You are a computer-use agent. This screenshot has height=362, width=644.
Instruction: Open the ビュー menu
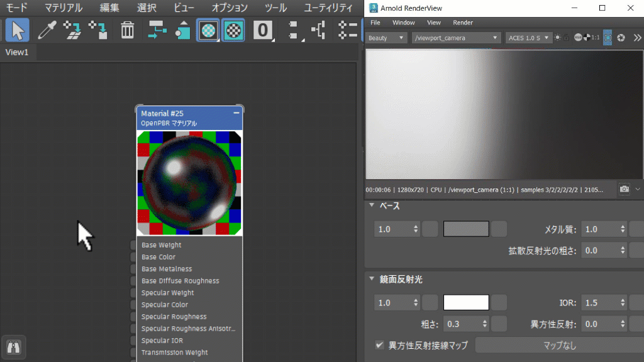184,8
